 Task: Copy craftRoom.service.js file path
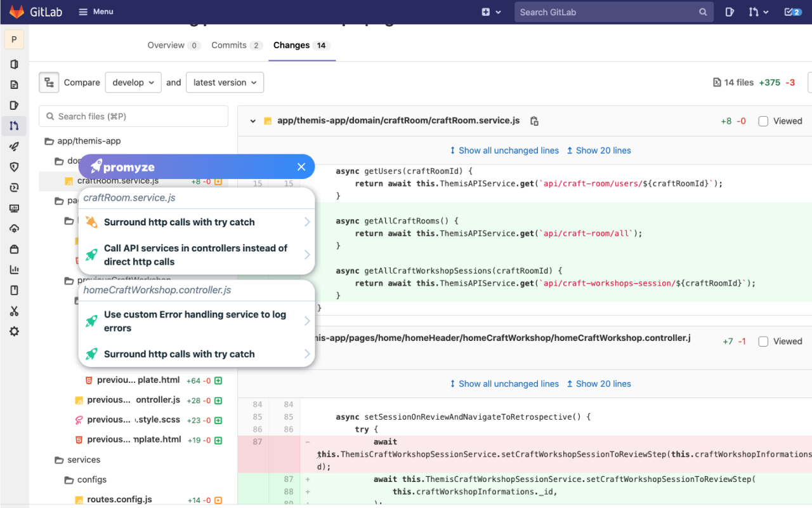click(x=534, y=121)
